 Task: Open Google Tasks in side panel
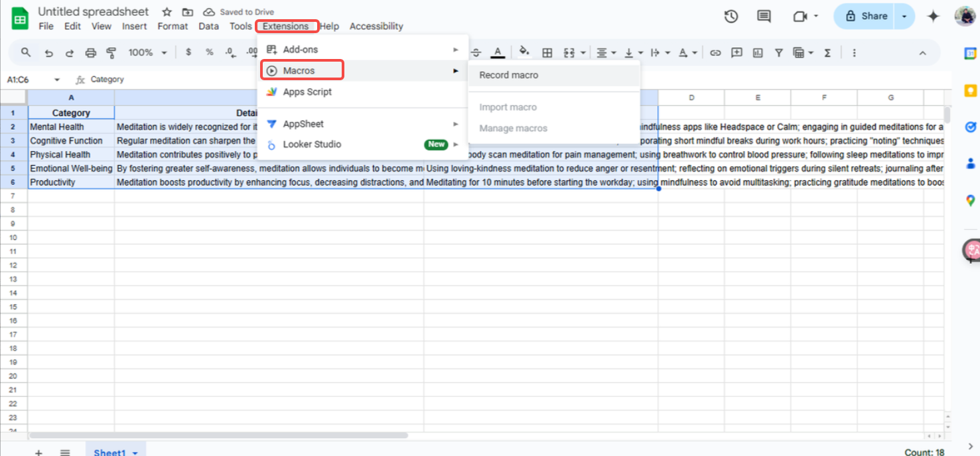click(970, 127)
